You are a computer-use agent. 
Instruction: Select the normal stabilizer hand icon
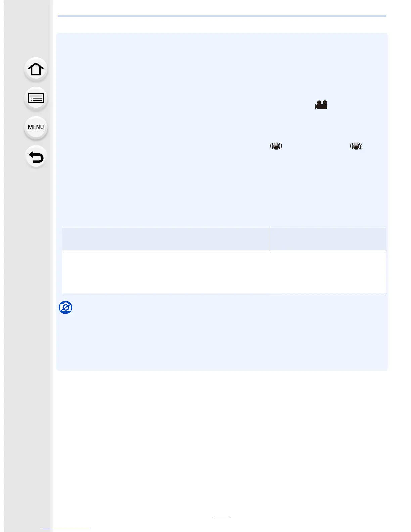(x=276, y=146)
